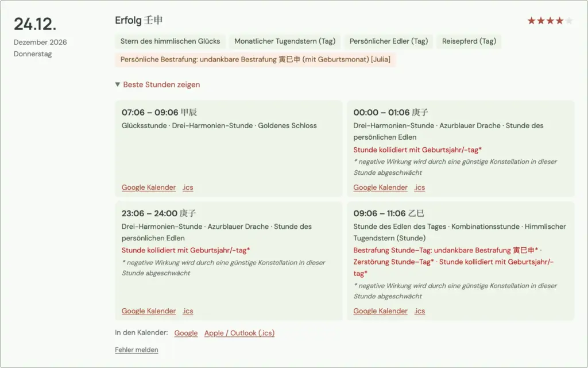
Task: Click the red collision warning in the 00:00 – 01:06 card
Action: (417, 150)
